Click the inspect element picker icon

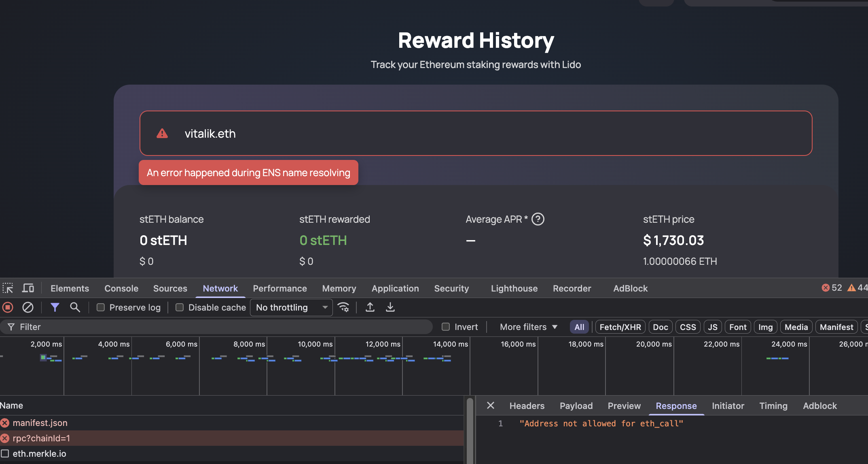(x=8, y=288)
